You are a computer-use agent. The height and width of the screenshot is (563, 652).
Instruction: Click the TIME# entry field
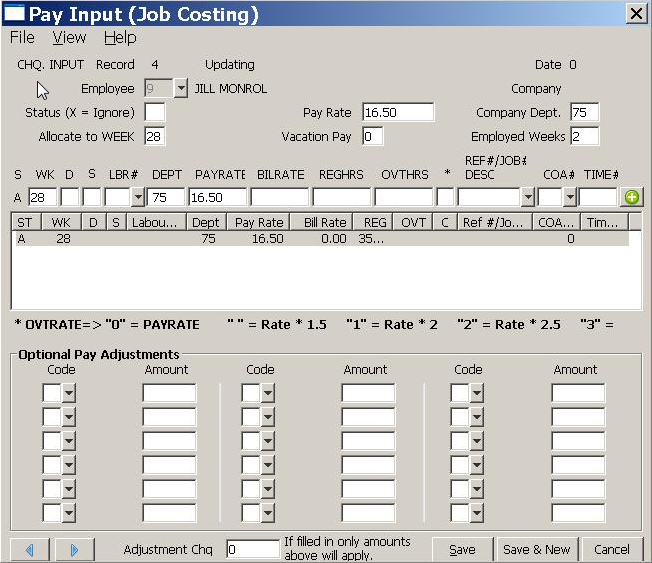[x=598, y=197]
